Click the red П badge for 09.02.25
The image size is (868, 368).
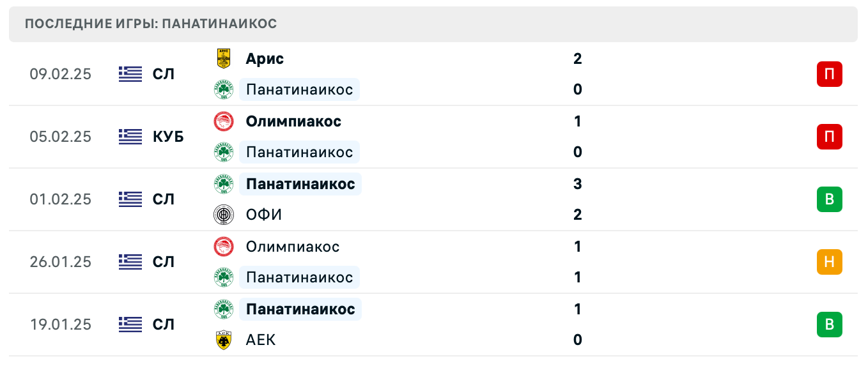[x=829, y=74]
